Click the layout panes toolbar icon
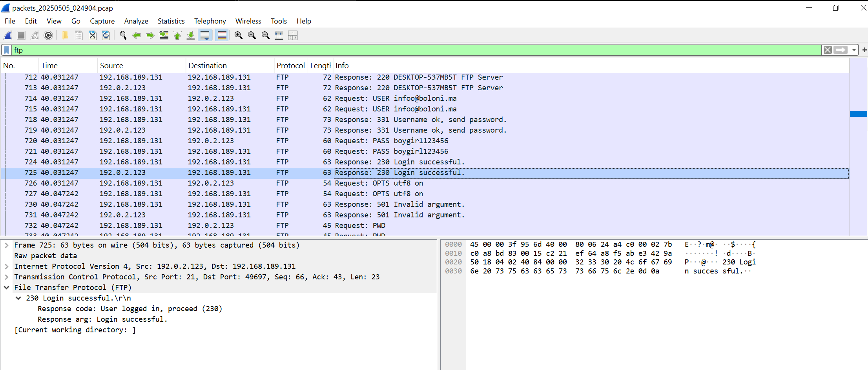Screen dimensions: 868x370 pos(293,35)
